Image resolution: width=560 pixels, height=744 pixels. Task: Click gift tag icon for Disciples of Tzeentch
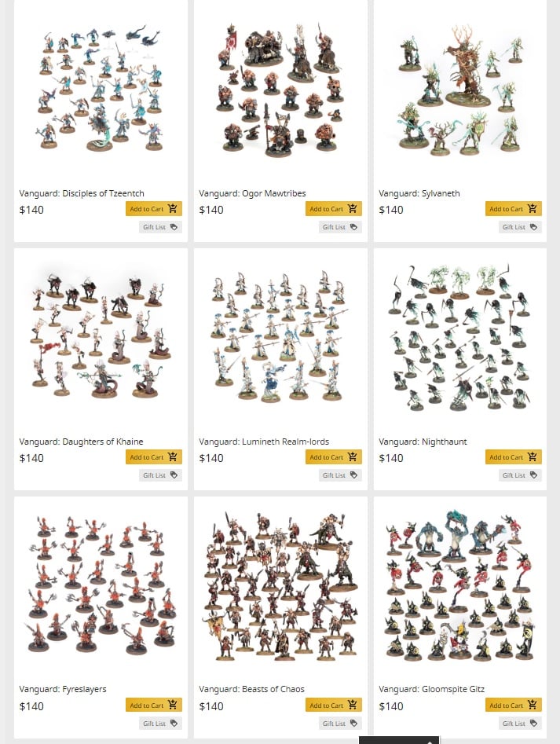coord(174,227)
